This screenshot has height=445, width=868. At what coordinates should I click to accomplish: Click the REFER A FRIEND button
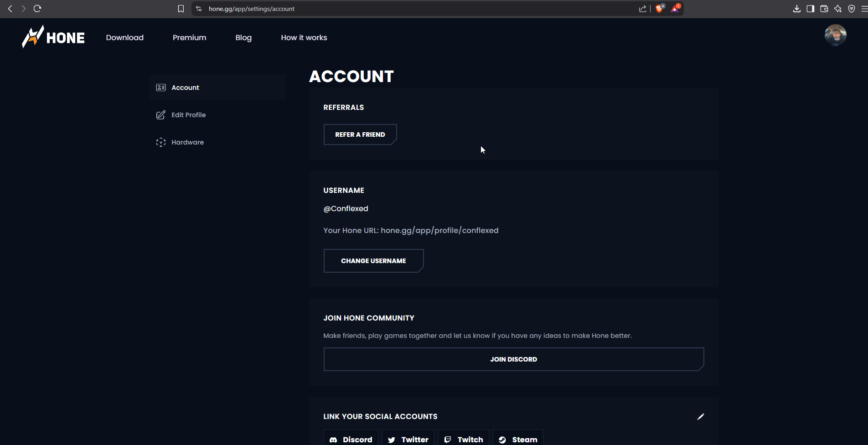pos(360,135)
